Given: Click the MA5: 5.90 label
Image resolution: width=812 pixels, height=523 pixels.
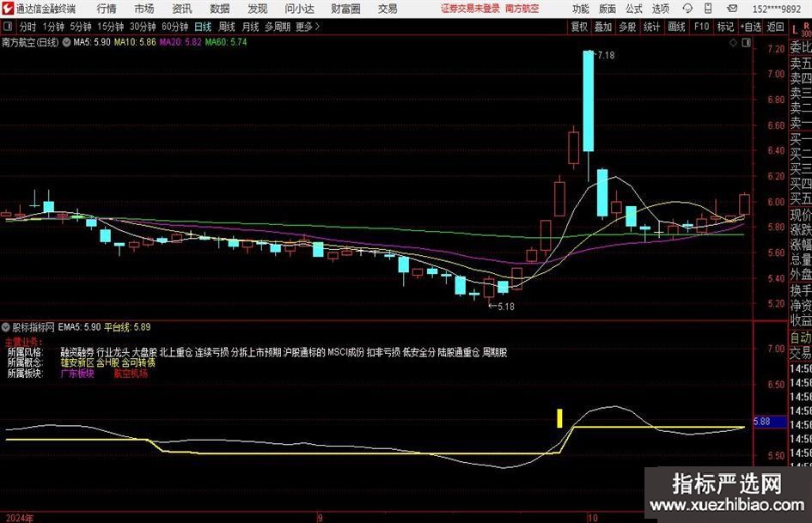Looking at the screenshot, I should pyautogui.click(x=92, y=42).
